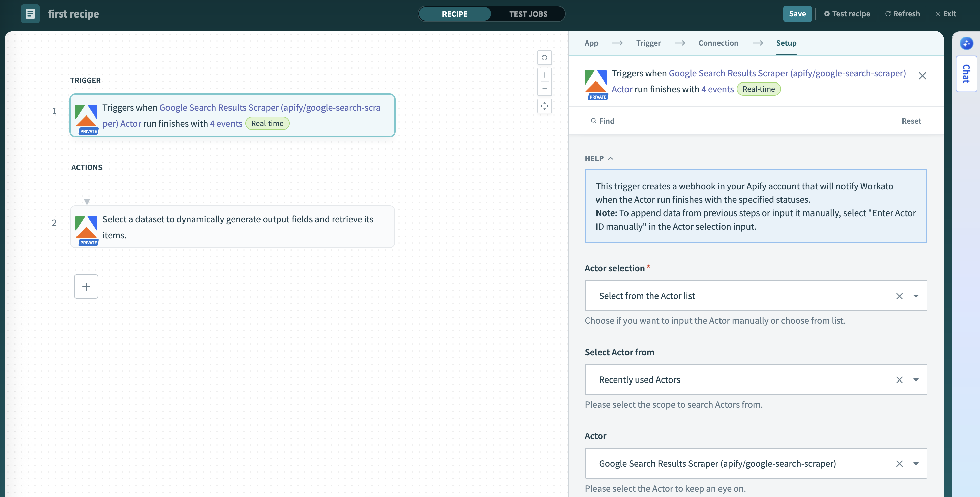
Task: Clear the selected Actor with the X
Action: click(899, 464)
